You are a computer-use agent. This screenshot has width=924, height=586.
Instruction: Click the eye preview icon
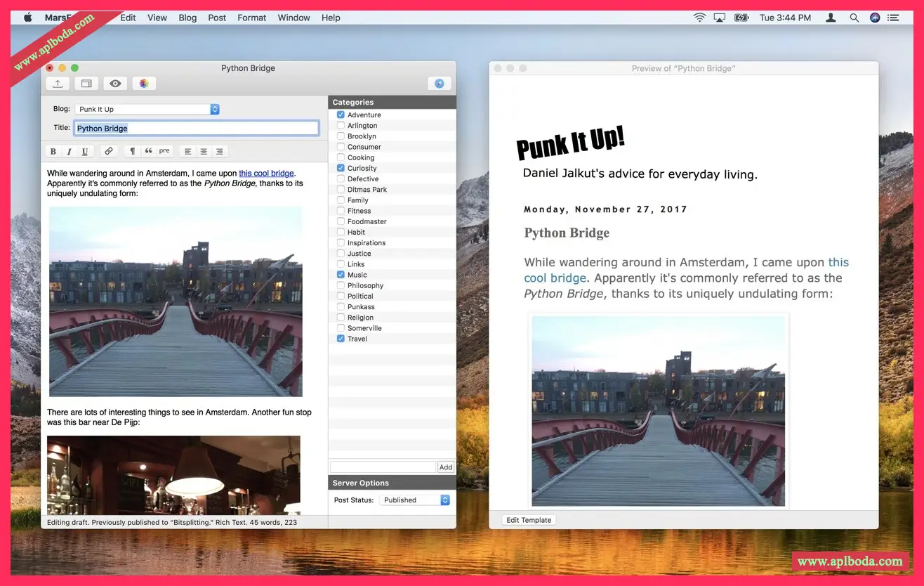click(x=115, y=84)
